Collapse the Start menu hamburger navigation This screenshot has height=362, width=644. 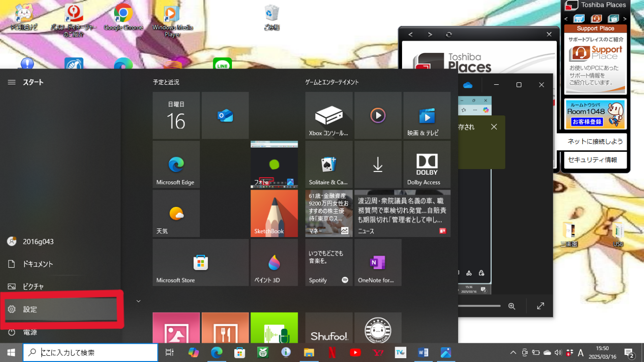pyautogui.click(x=11, y=82)
